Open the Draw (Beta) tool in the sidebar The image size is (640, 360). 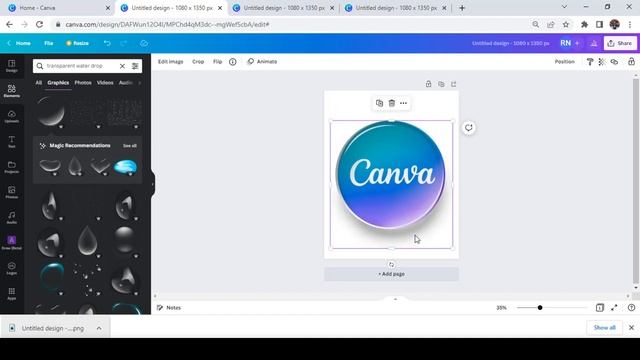(x=11, y=242)
